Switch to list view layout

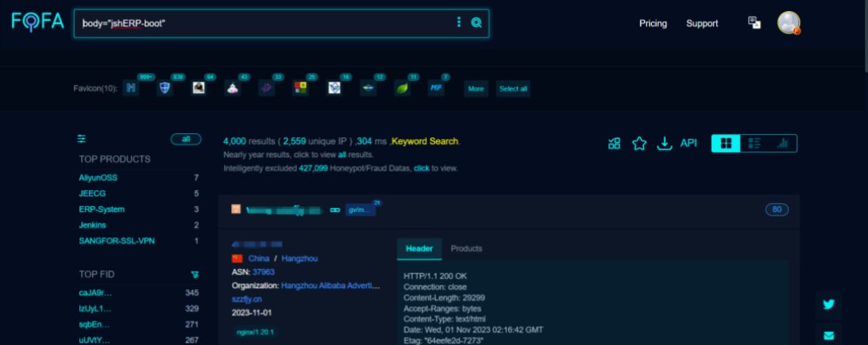(754, 144)
